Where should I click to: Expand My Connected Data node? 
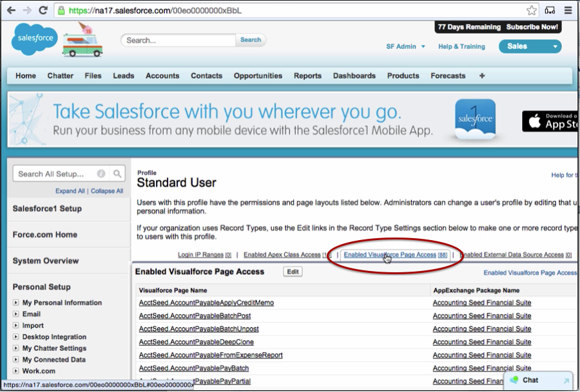click(15, 359)
